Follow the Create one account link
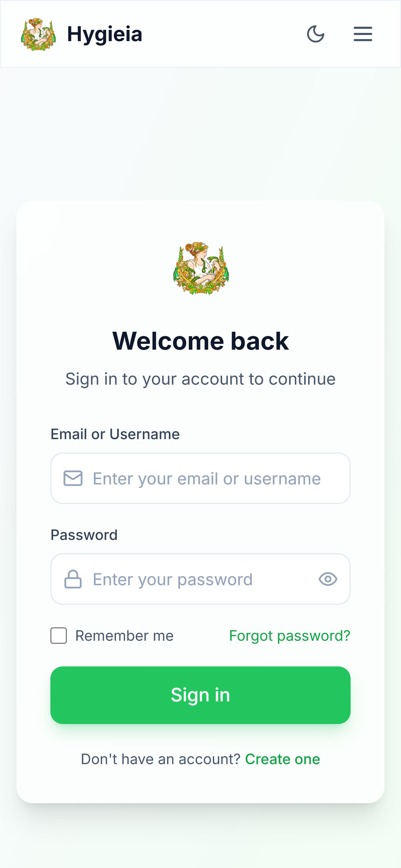Image resolution: width=401 pixels, height=868 pixels. click(282, 759)
